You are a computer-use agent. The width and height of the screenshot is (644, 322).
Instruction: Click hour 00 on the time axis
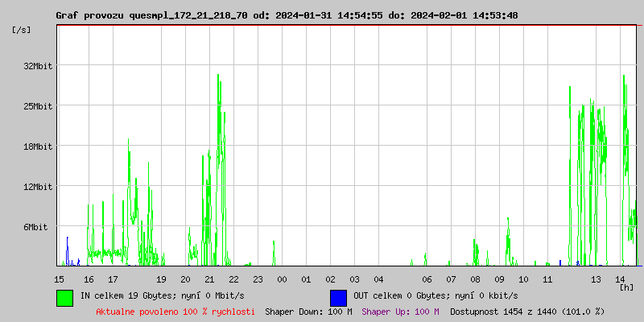tap(282, 279)
